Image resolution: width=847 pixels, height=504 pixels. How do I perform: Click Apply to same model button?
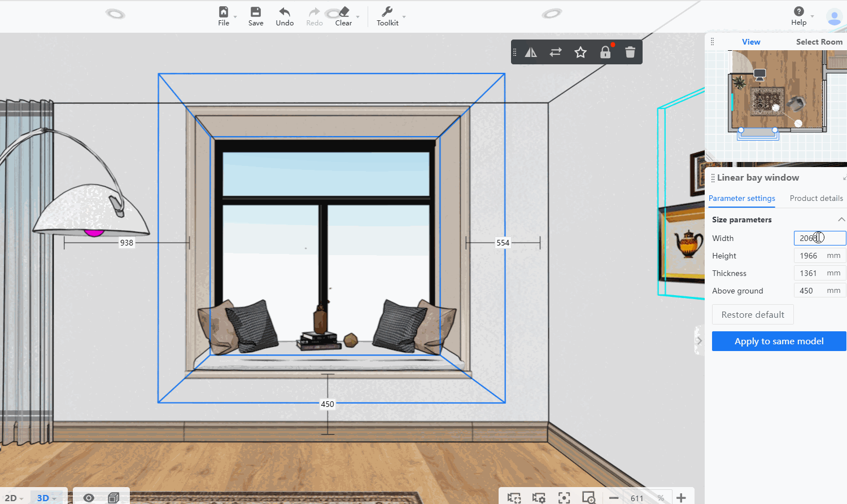(779, 341)
